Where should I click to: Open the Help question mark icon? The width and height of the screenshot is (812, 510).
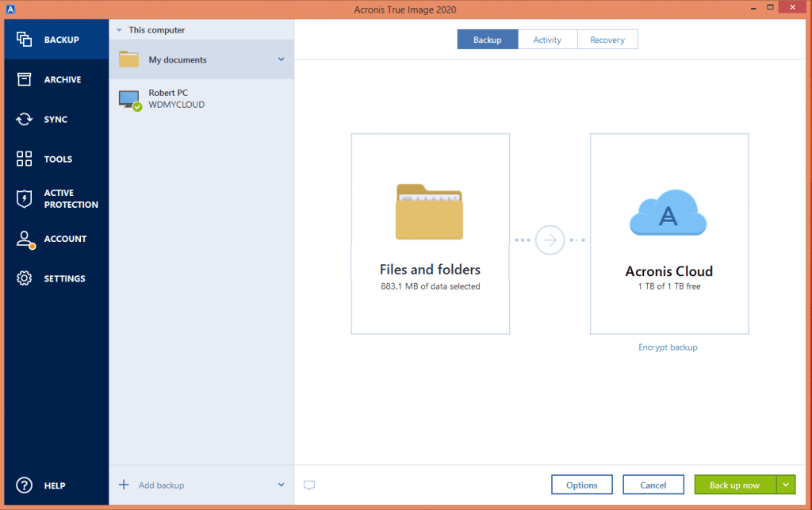click(x=24, y=485)
